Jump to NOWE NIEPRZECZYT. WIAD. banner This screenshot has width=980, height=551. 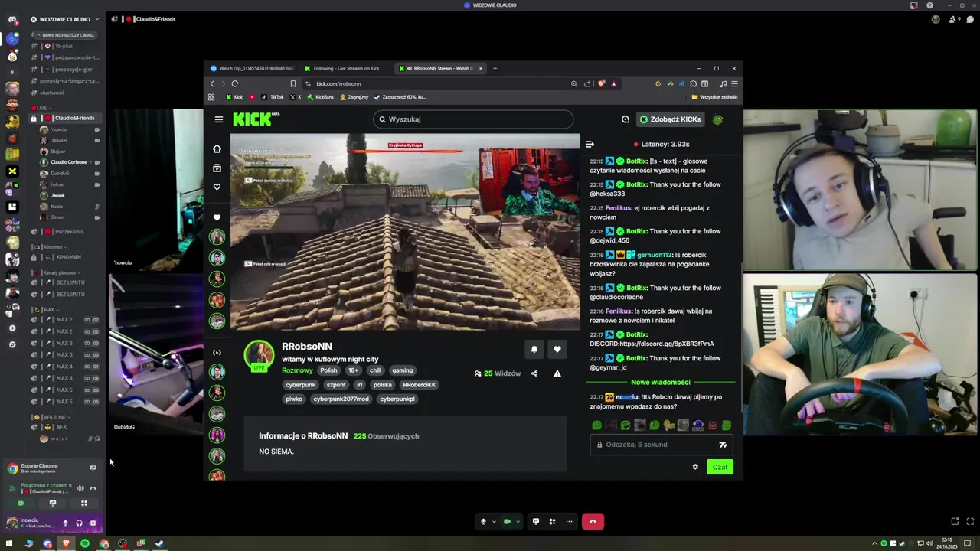(66, 34)
